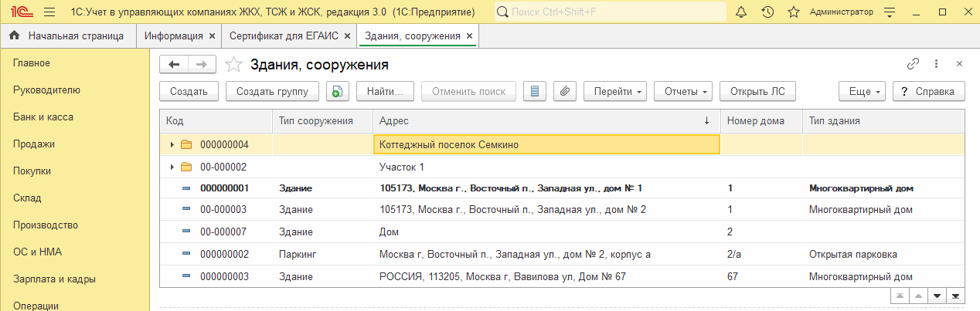Close the Информация tab
This screenshot has width=980, height=311.
[210, 36]
